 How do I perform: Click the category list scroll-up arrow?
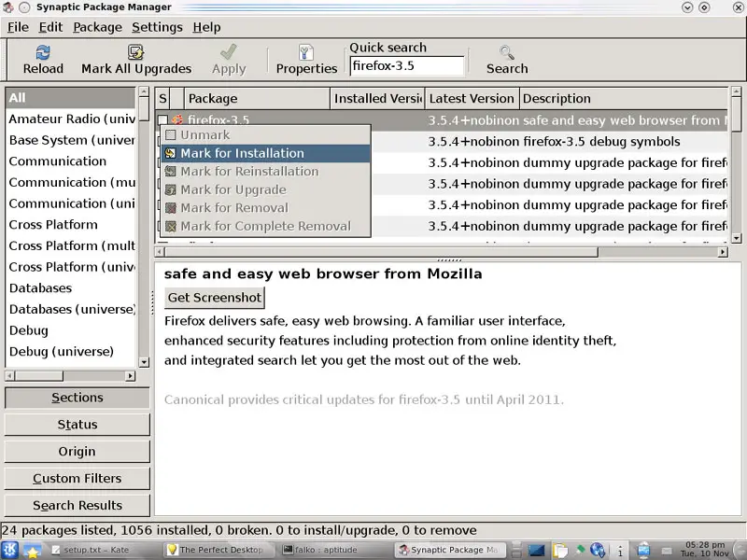pyautogui.click(x=144, y=91)
